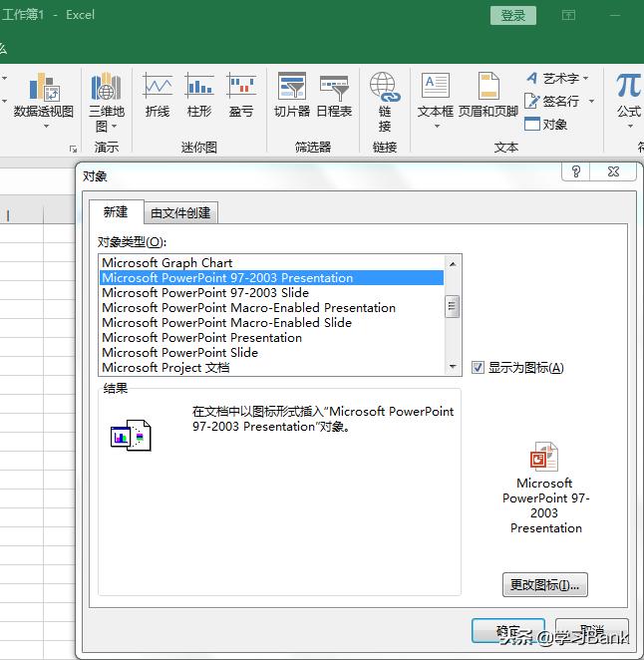The height and width of the screenshot is (660, 644).
Task: Click the Signature Line (签名行) icon
Action: pyautogui.click(x=532, y=101)
